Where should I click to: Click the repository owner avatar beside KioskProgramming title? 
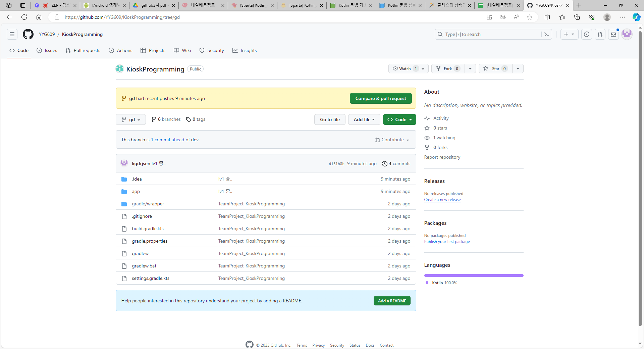point(120,69)
